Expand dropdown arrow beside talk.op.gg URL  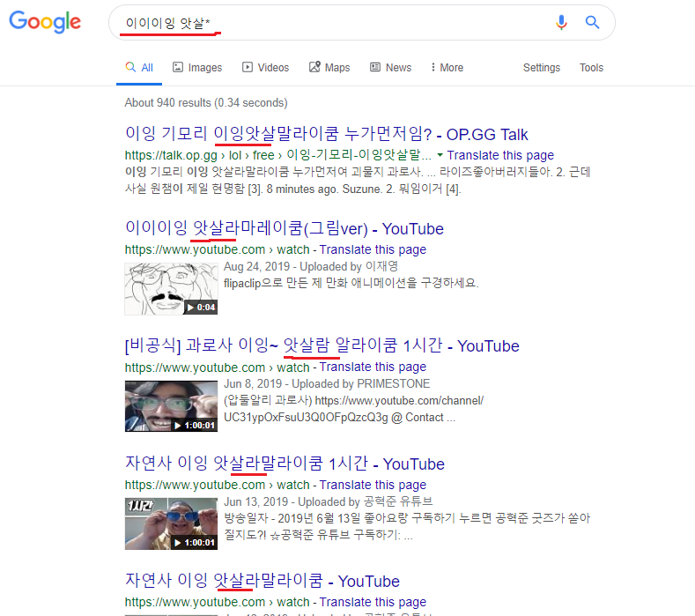click(440, 155)
